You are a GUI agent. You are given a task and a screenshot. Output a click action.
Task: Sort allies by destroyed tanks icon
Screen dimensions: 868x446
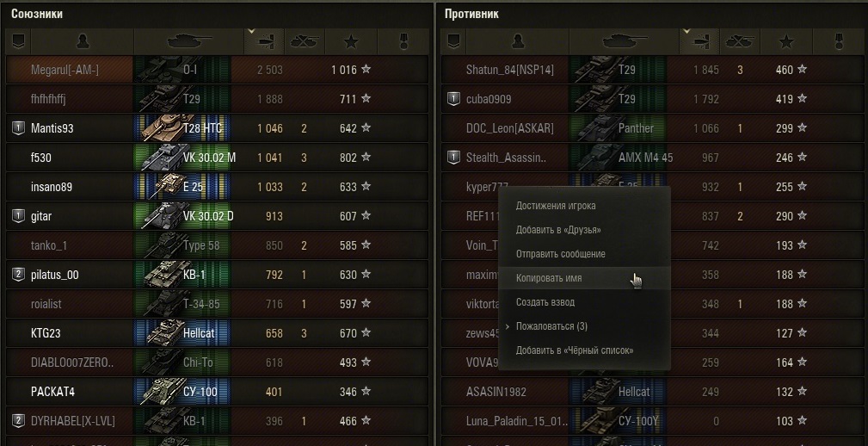pyautogui.click(x=305, y=41)
